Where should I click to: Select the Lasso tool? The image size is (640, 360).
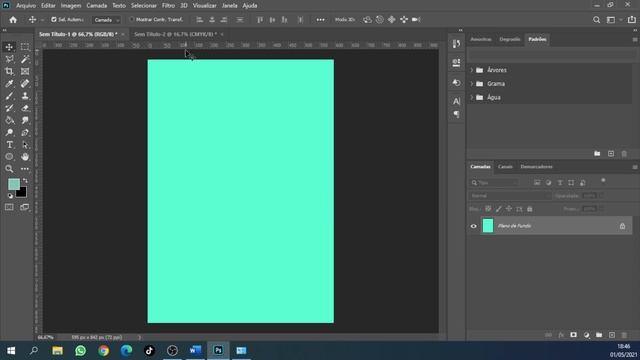point(9,59)
